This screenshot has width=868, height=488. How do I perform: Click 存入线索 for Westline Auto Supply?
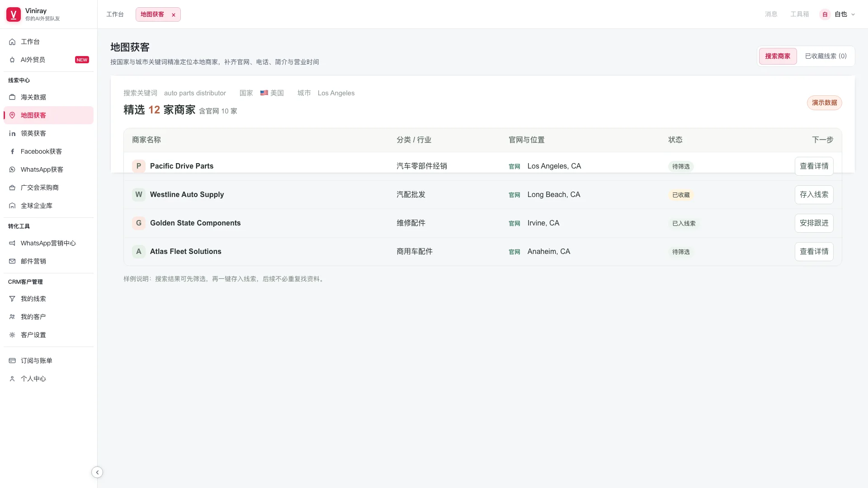click(814, 194)
